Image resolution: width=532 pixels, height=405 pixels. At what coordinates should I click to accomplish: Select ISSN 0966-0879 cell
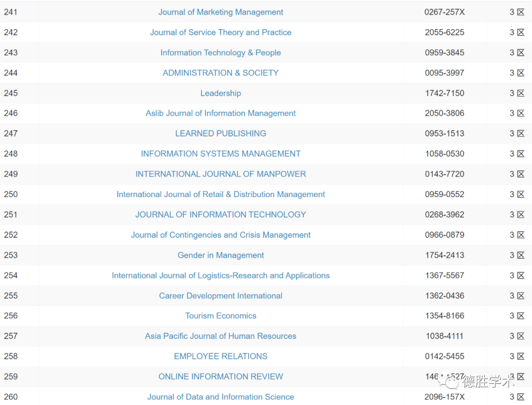[x=444, y=235]
